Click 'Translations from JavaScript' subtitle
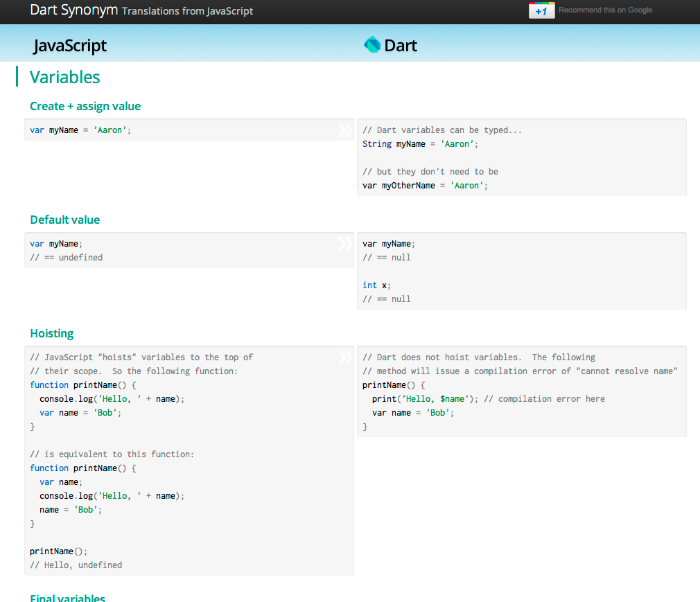The image size is (700, 602). pyautogui.click(x=187, y=11)
